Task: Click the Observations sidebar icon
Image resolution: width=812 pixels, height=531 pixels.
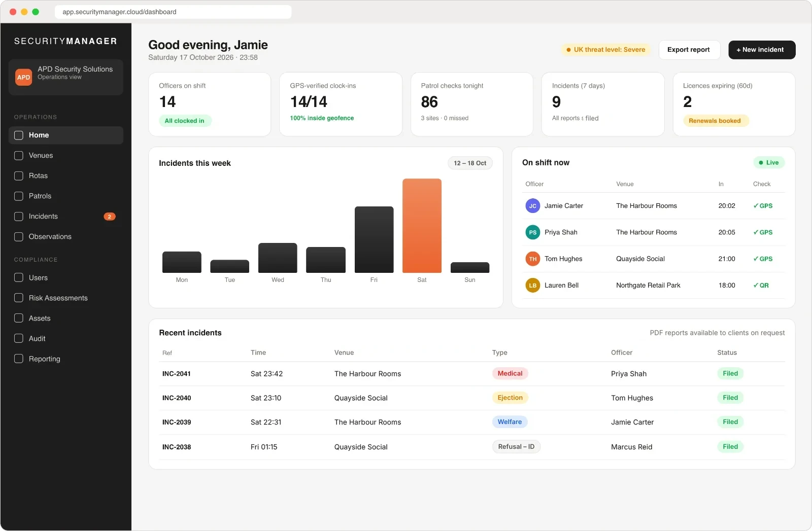Action: [19, 237]
